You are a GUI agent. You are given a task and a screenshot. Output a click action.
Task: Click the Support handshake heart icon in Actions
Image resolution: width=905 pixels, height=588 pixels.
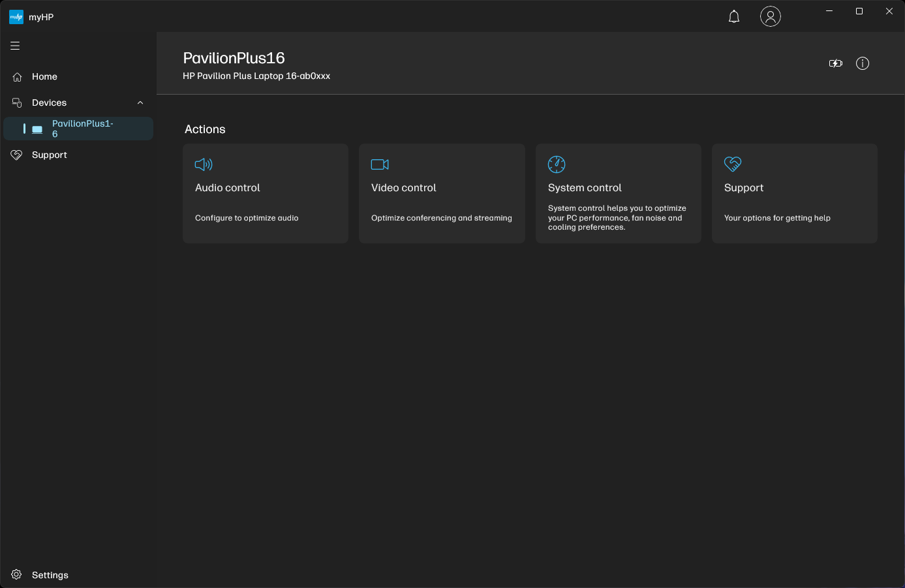pyautogui.click(x=733, y=164)
